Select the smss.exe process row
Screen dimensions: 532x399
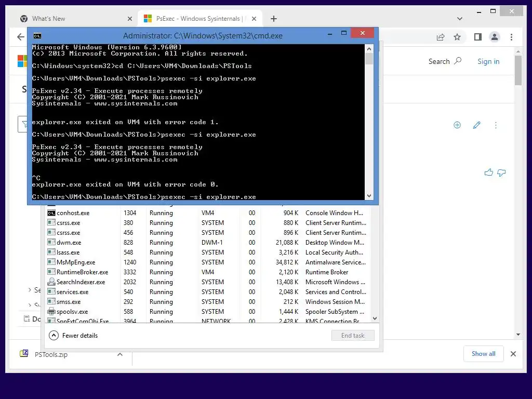click(x=208, y=301)
